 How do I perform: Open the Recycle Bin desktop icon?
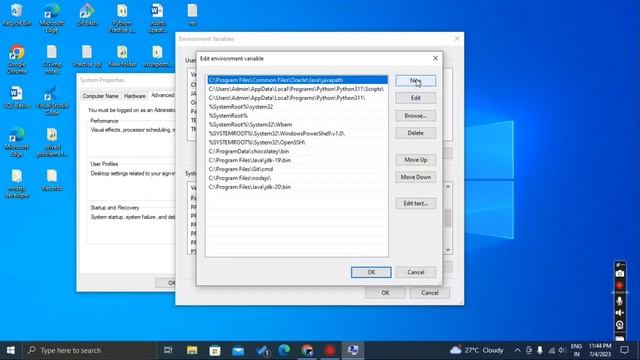point(17,15)
